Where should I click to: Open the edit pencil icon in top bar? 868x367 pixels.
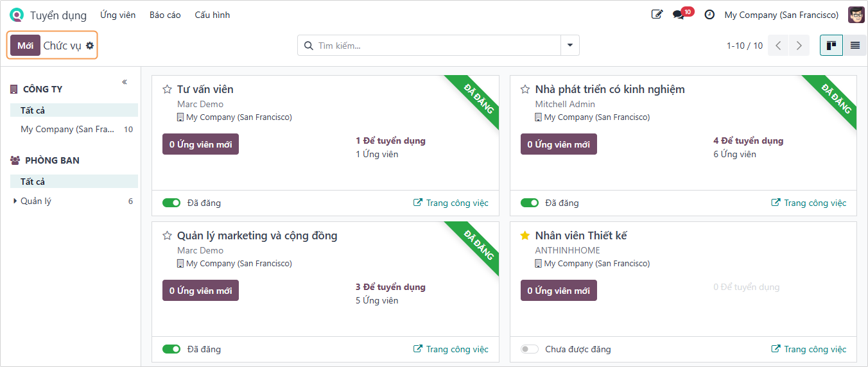coord(657,14)
